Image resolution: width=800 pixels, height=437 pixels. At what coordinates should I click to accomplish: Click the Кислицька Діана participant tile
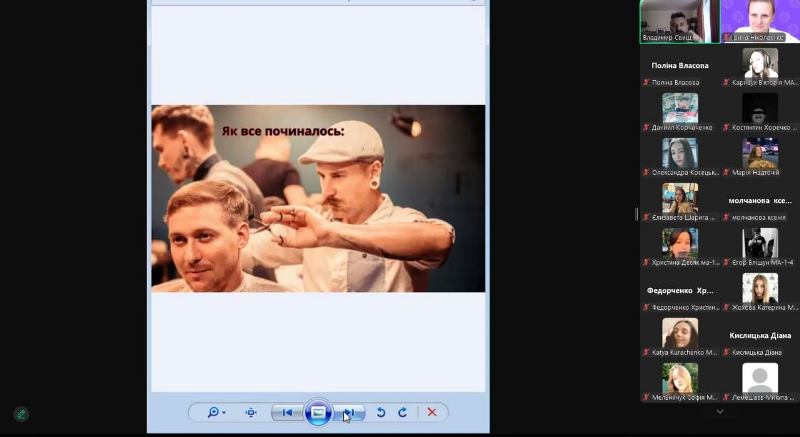(x=760, y=336)
